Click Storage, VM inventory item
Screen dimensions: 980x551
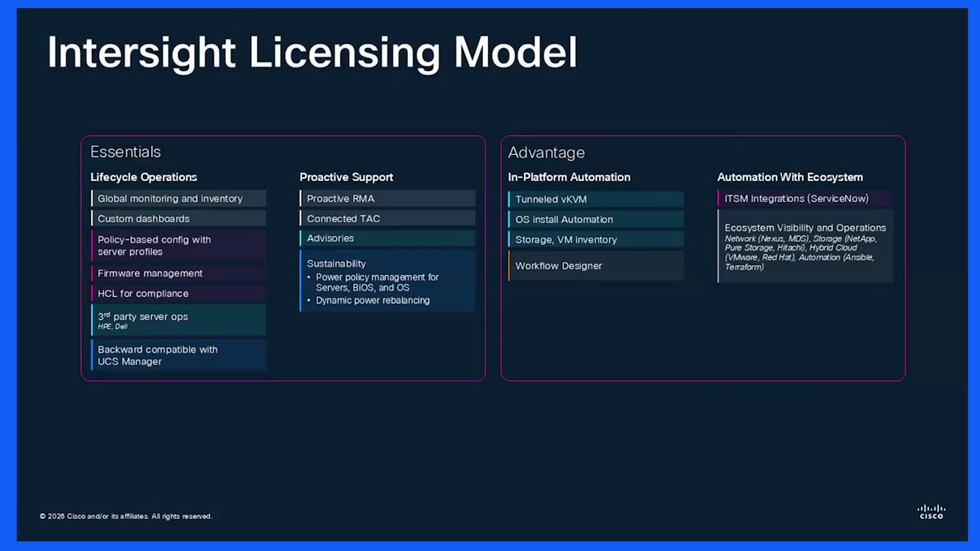click(x=596, y=239)
